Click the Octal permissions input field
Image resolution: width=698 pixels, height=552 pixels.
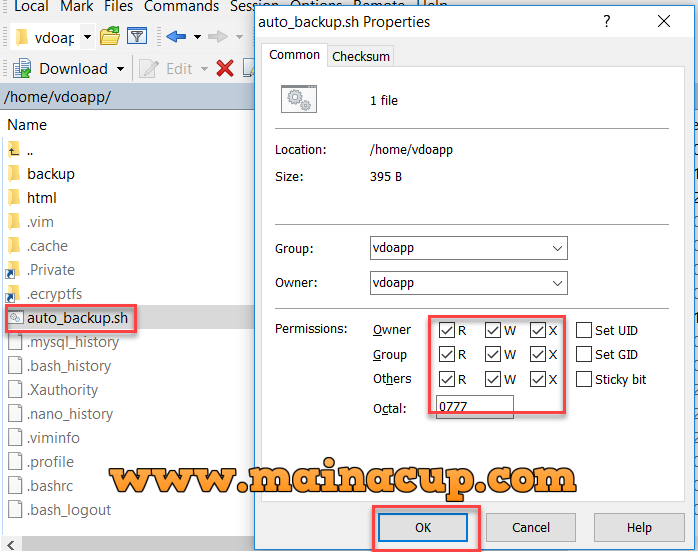pyautogui.click(x=475, y=407)
